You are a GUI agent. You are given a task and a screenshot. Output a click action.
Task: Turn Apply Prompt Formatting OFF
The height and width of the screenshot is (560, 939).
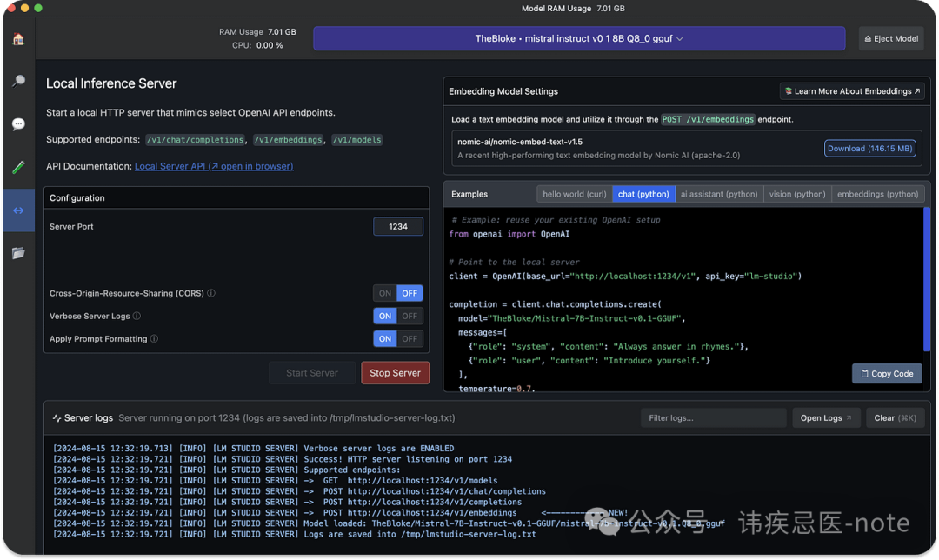pyautogui.click(x=410, y=338)
